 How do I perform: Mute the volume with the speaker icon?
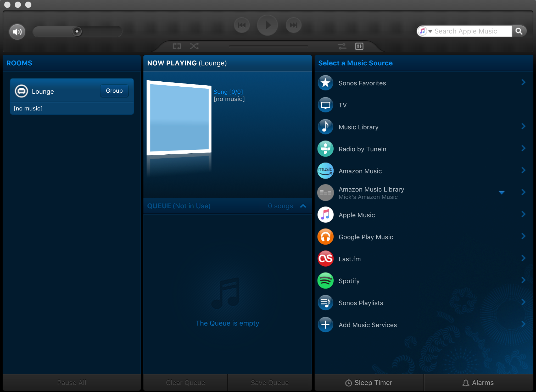(x=17, y=32)
